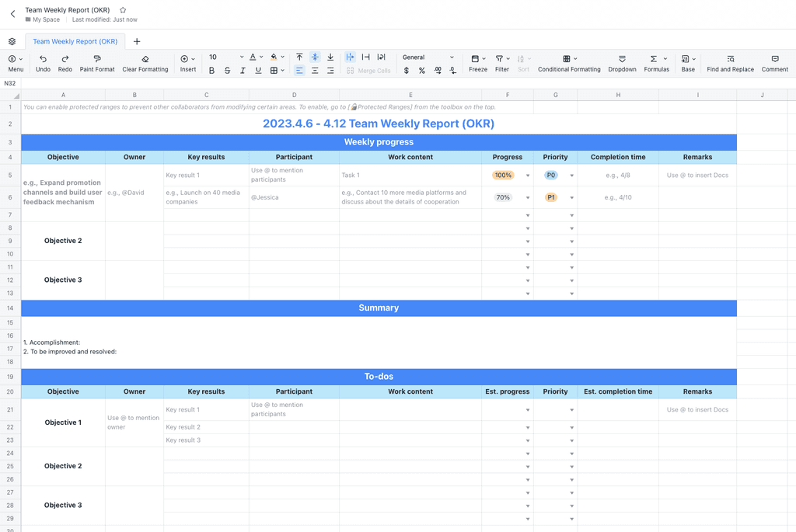Toggle bold formatting
Screen dimensions: 796x532
(x=211, y=70)
